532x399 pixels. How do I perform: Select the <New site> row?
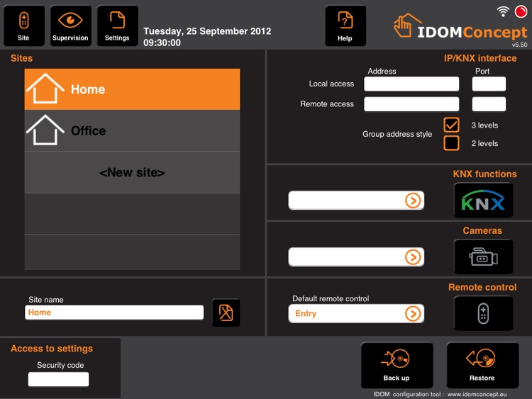132,172
